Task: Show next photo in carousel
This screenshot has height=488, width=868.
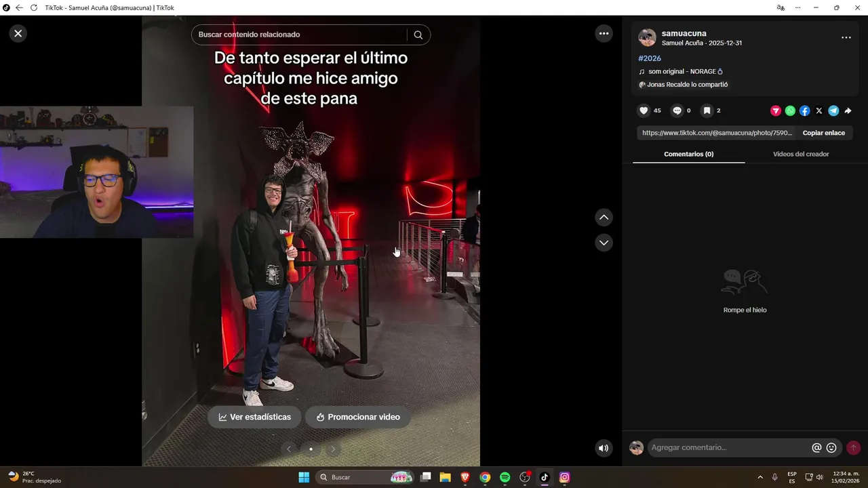Action: [x=332, y=449]
